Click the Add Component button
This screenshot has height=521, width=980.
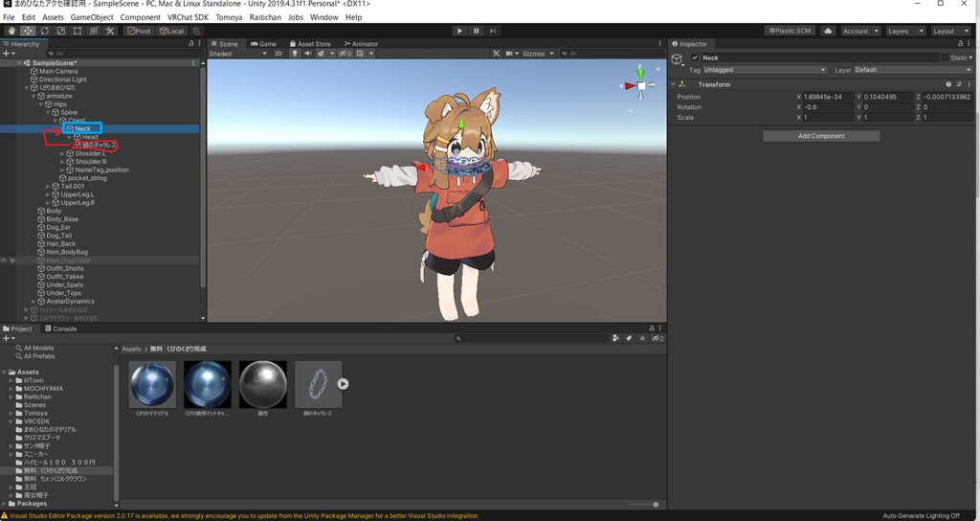[821, 136]
